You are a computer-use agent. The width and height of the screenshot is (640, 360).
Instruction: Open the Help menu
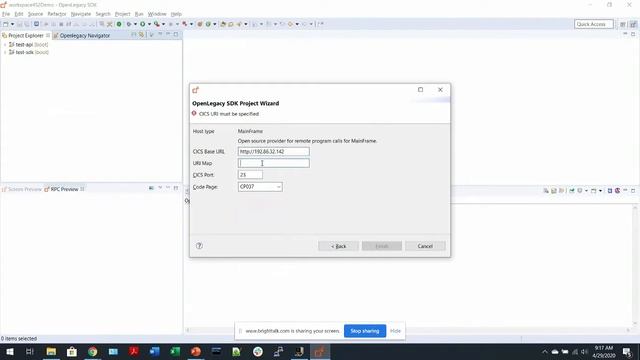(x=176, y=14)
